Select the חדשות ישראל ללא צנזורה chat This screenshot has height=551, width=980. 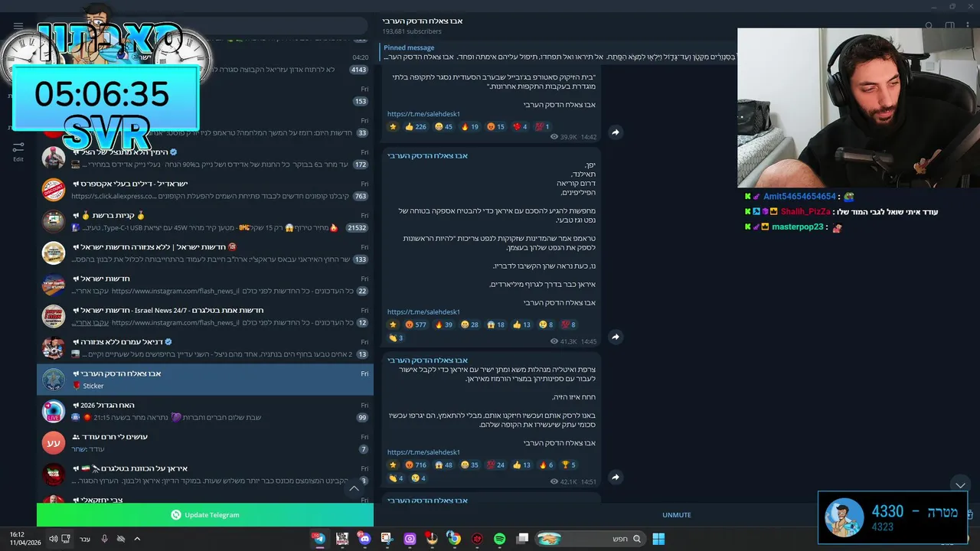point(205,253)
